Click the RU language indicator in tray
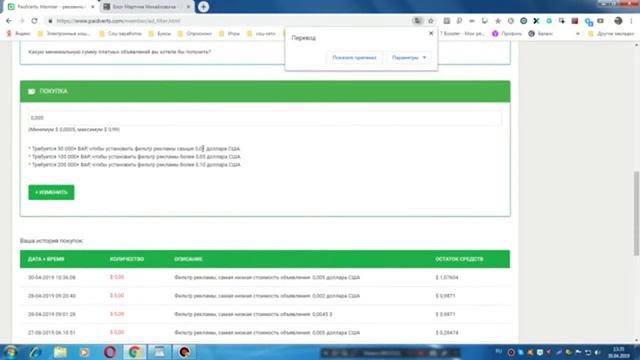 point(498,351)
